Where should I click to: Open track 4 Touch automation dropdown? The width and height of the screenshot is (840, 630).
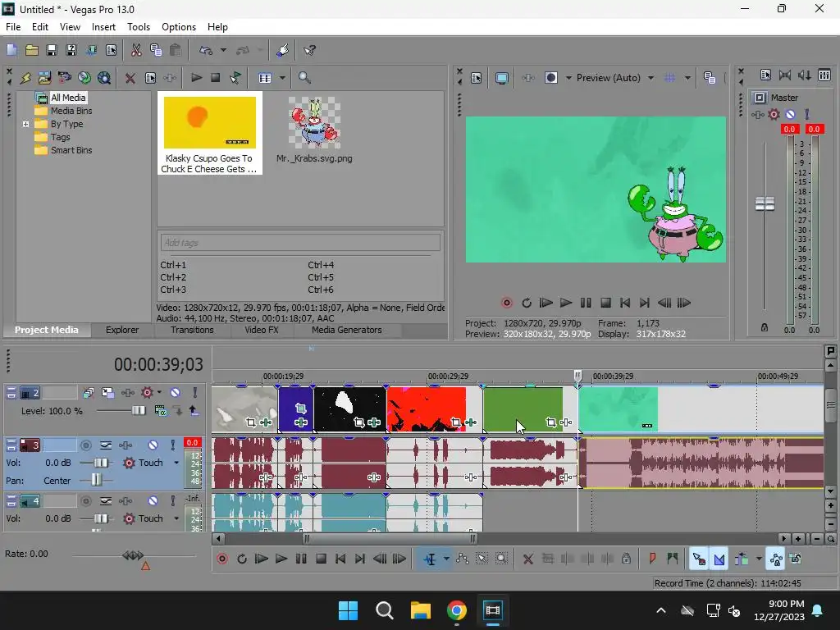[176, 518]
